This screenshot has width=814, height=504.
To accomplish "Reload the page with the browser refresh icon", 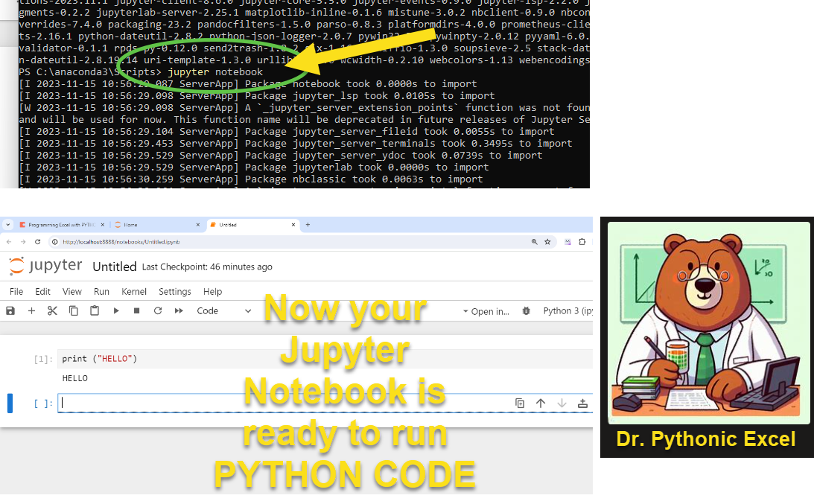I will (x=37, y=242).
